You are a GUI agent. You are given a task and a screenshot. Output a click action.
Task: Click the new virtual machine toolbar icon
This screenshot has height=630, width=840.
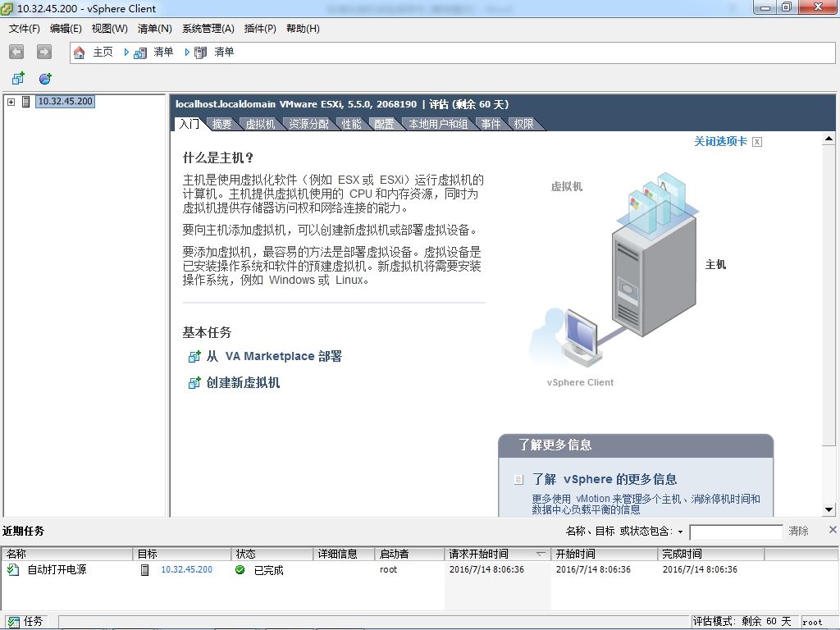pyautogui.click(x=18, y=79)
